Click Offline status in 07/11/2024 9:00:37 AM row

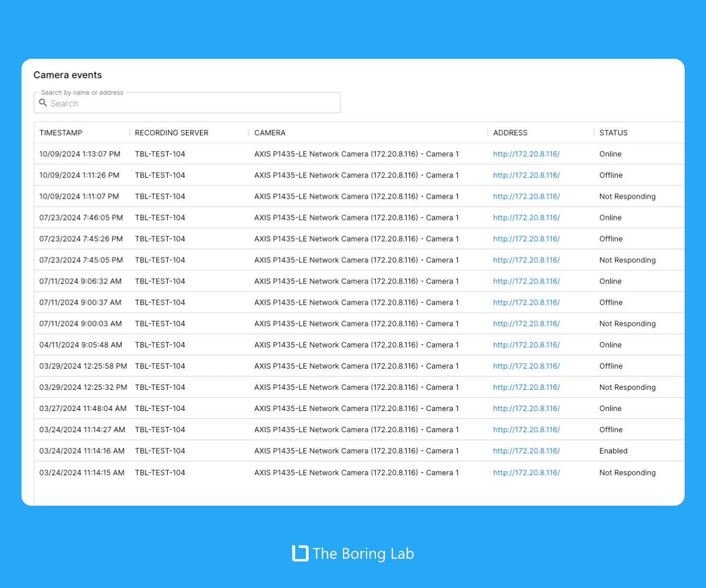coord(611,302)
